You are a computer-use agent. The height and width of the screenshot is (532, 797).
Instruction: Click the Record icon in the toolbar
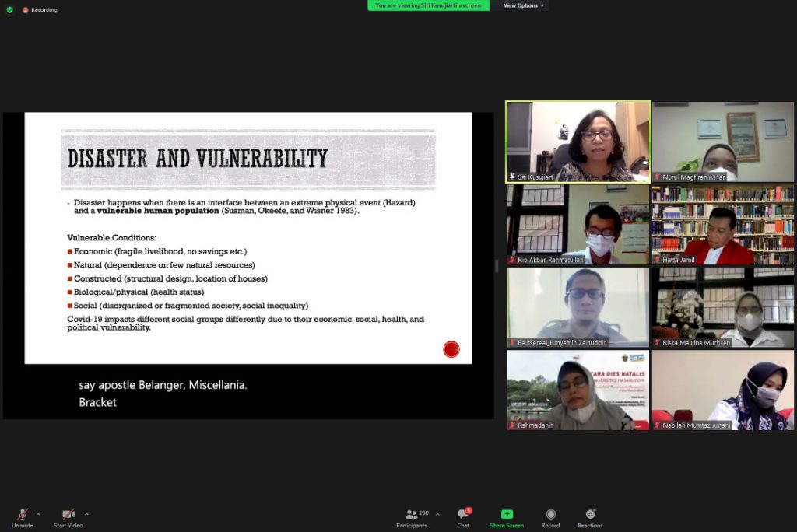[550, 514]
